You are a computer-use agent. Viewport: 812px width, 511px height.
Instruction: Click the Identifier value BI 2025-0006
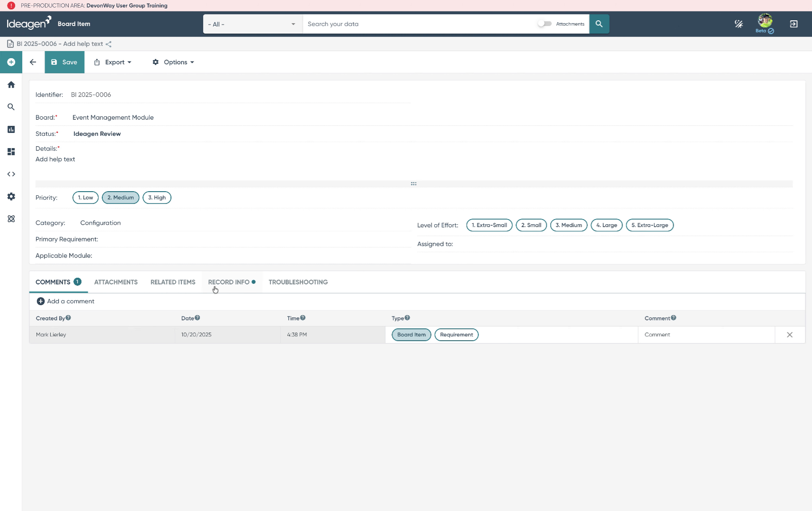91,95
